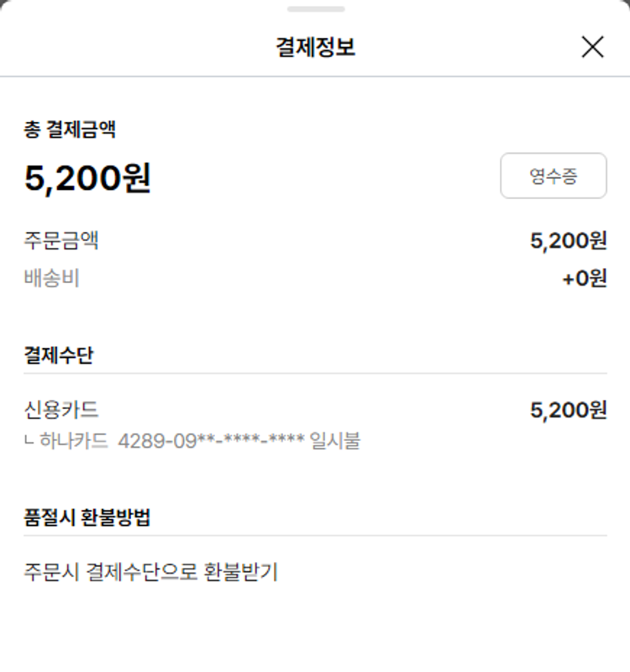Viewport: 630px width, 672px height.
Task: Select the 주문시 결제수단으로 환불받기 option
Action: pos(151,573)
